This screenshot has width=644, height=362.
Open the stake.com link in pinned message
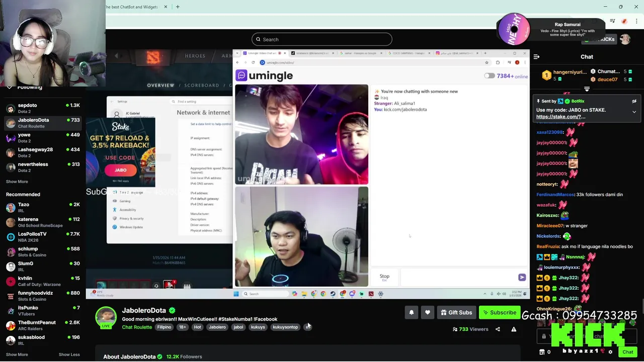(x=560, y=117)
